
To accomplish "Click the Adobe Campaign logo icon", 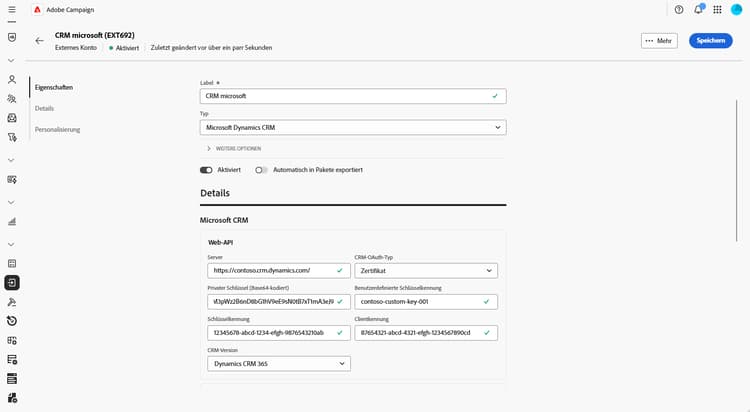I will [x=37, y=10].
